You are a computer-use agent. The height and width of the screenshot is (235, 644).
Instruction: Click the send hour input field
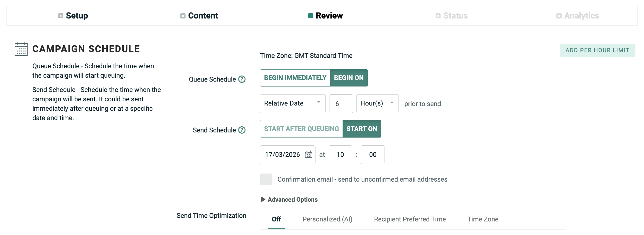[340, 155]
